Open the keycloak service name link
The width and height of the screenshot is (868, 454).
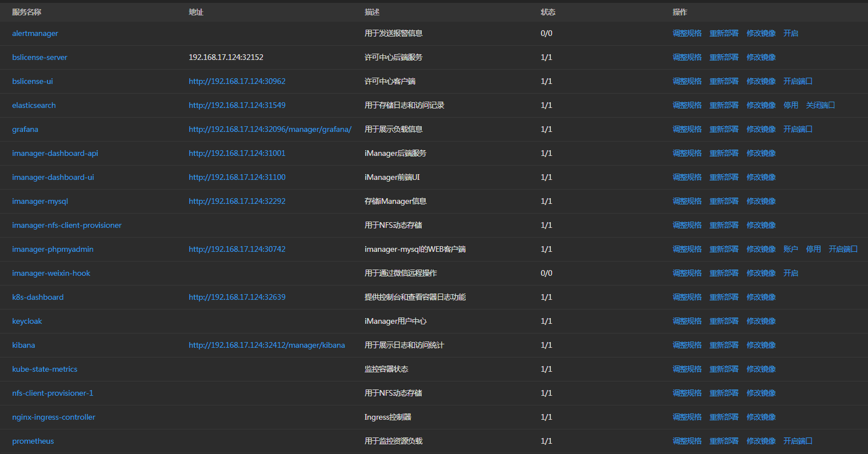click(27, 322)
